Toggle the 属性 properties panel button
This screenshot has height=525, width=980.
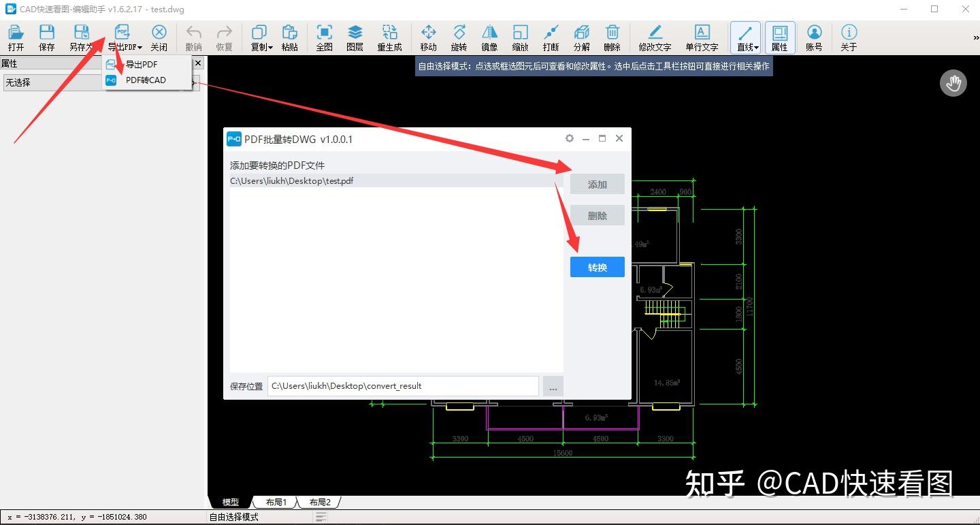(779, 37)
